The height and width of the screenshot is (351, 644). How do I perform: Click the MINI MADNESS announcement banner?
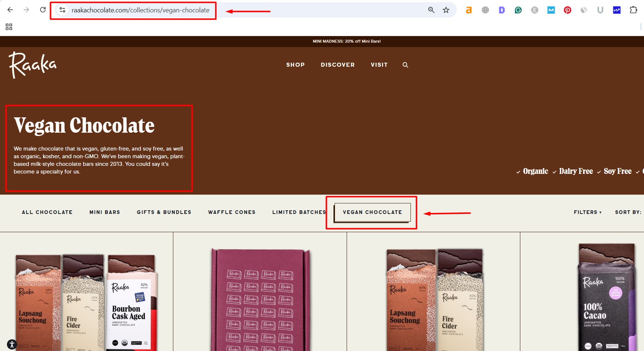346,41
